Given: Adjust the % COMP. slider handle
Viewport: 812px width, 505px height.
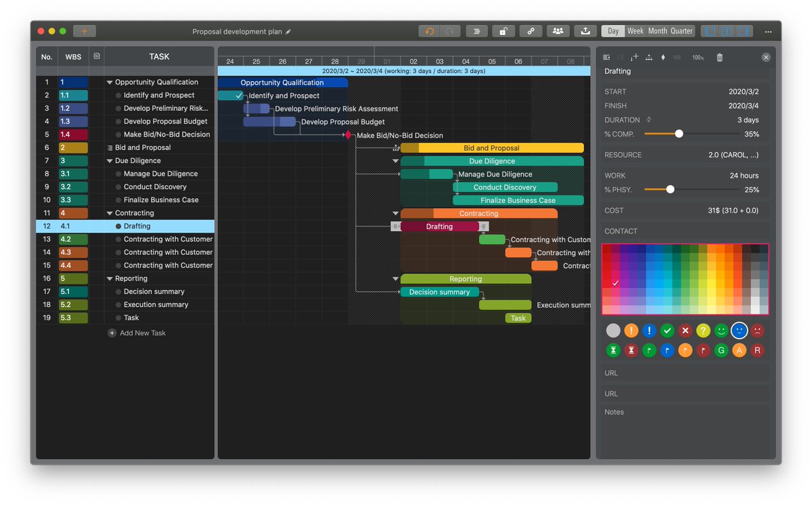Looking at the screenshot, I should pyautogui.click(x=679, y=134).
